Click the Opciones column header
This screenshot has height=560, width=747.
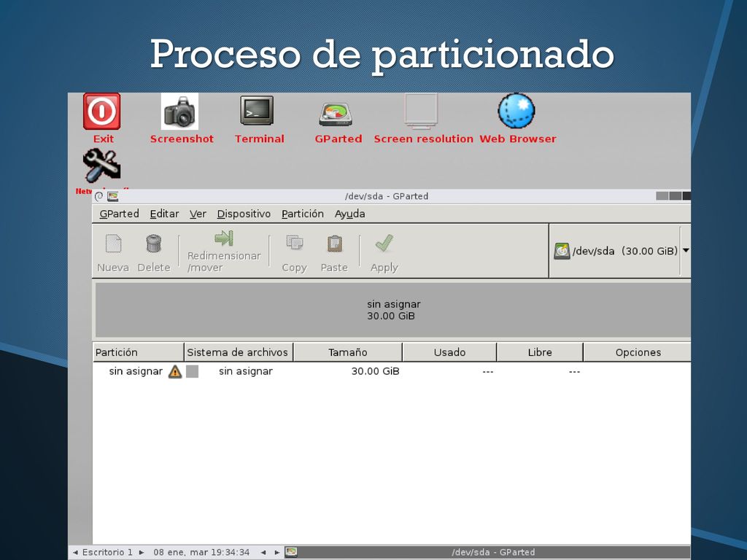coord(638,352)
